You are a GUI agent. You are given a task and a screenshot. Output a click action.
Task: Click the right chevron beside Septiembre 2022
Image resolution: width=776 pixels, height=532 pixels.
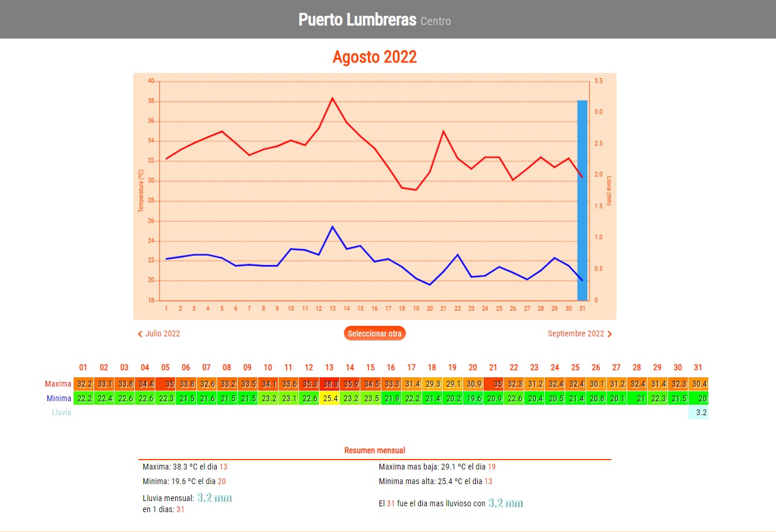(x=610, y=334)
